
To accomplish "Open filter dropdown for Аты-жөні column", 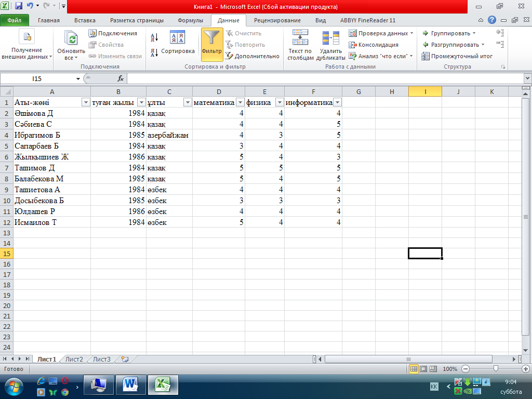I will (86, 102).
